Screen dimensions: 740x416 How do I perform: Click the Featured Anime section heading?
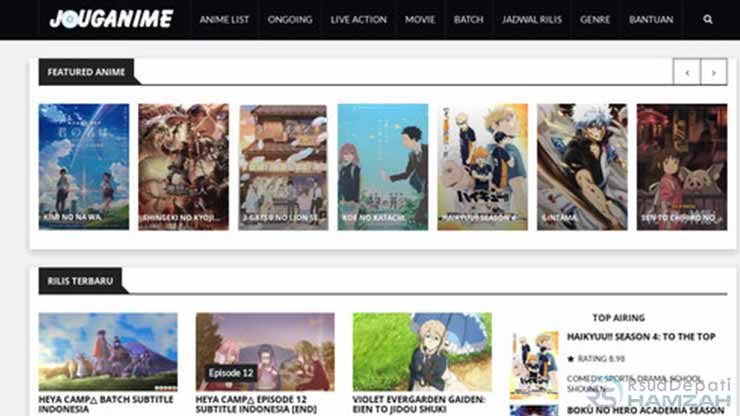click(86, 72)
